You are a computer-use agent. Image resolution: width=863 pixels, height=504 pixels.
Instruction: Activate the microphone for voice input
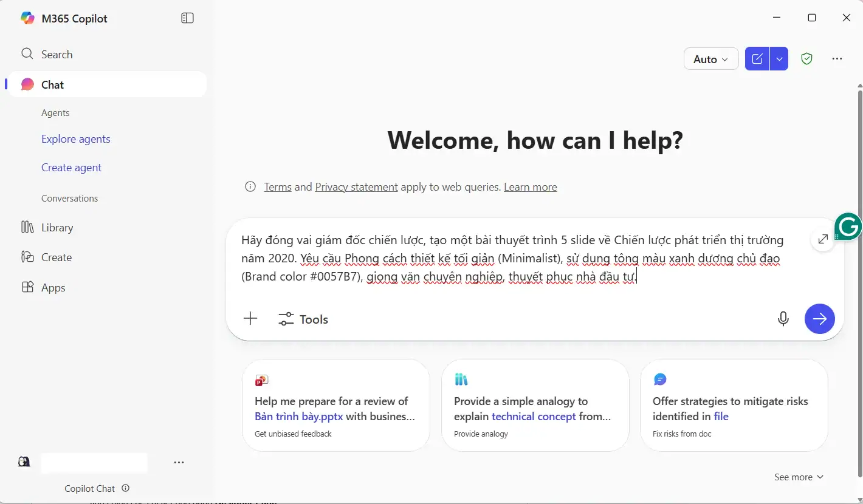[x=783, y=318]
